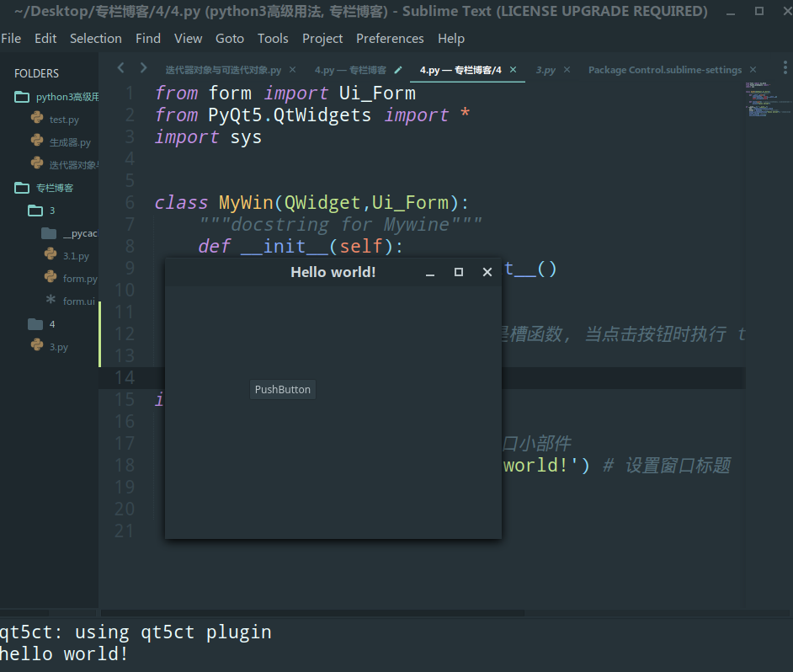Click 'MyWin' class name on line 6
Viewport: 793px width, 672px height.
click(x=246, y=203)
